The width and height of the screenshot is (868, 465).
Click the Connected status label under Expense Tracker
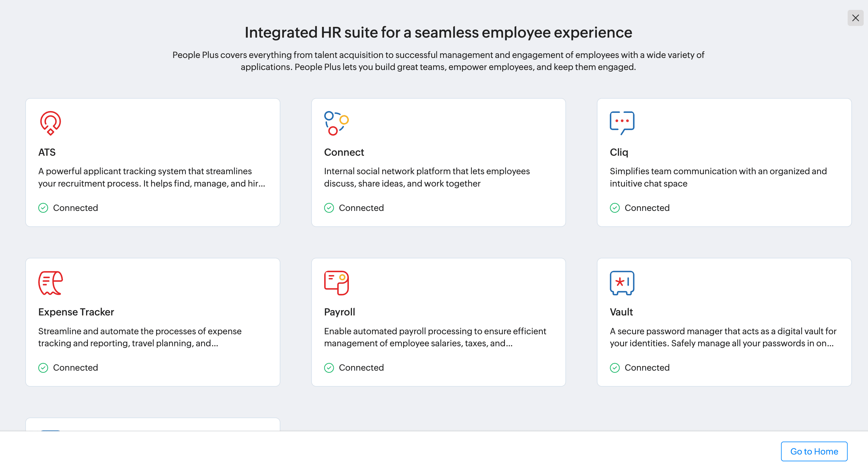click(76, 368)
